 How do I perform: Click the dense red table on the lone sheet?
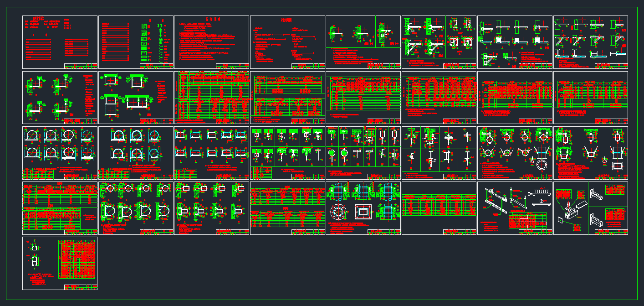(x=77, y=259)
